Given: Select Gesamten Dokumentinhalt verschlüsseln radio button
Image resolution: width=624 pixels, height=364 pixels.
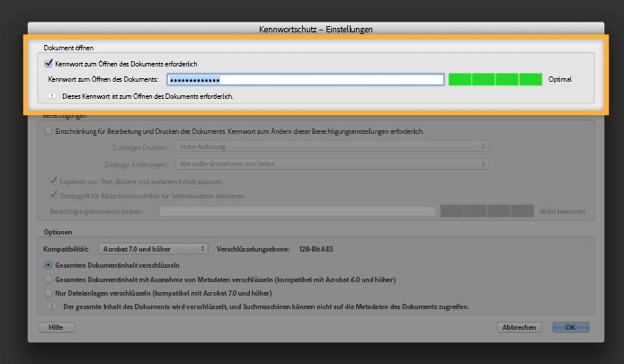Looking at the screenshot, I should point(49,265).
